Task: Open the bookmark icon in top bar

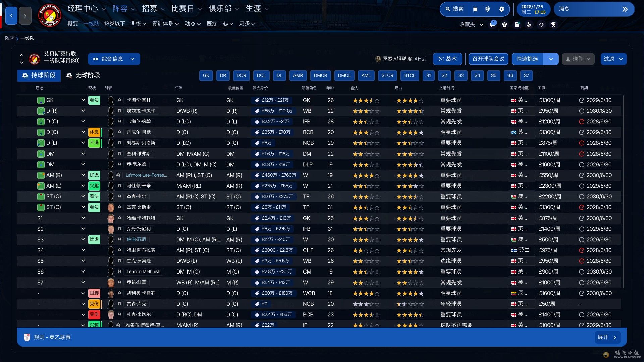Action: [475, 9]
